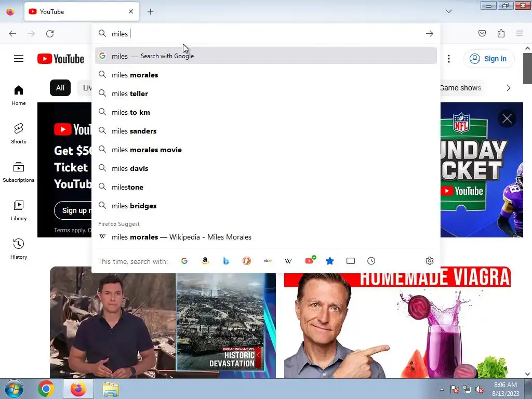Screen dimensions: 532x399
Task: Switch to the YouTube browser tab
Action: point(82,12)
